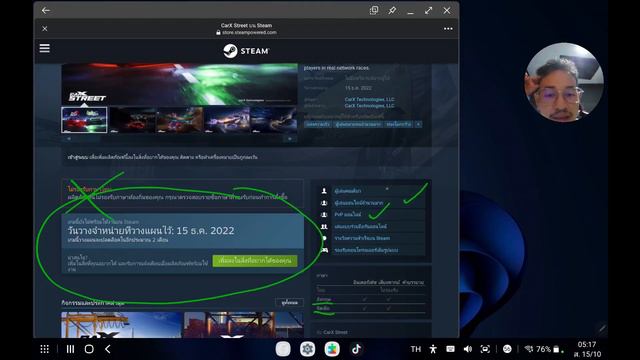Click the green add to wishlist button
640x360 pixels.
(255, 260)
